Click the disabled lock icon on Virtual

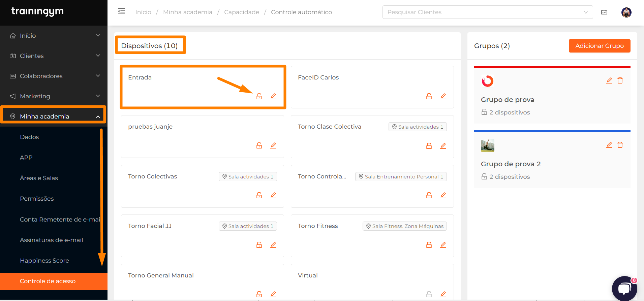429,294
